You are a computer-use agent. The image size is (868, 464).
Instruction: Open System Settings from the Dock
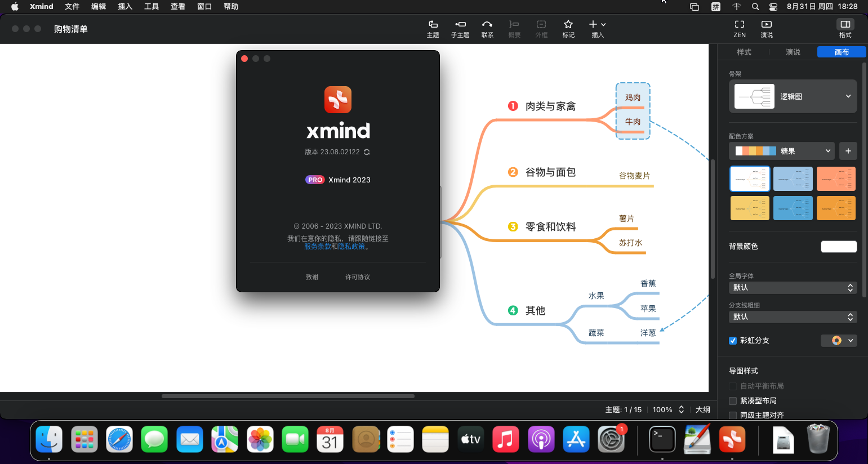point(611,439)
